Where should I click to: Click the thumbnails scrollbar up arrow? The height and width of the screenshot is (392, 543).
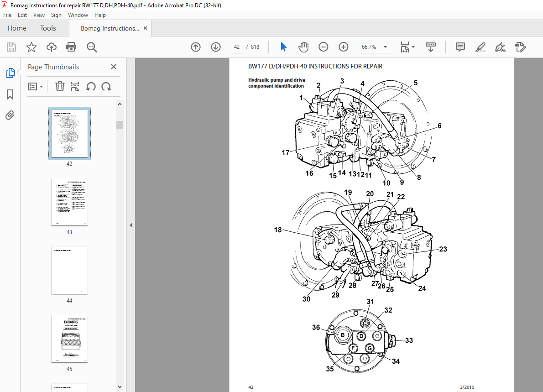pyautogui.click(x=120, y=104)
